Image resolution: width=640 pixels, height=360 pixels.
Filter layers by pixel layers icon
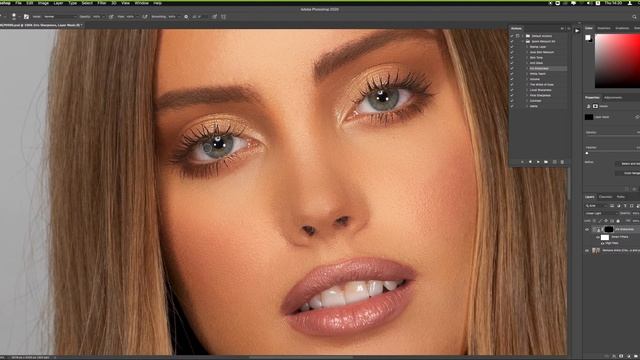(x=612, y=206)
